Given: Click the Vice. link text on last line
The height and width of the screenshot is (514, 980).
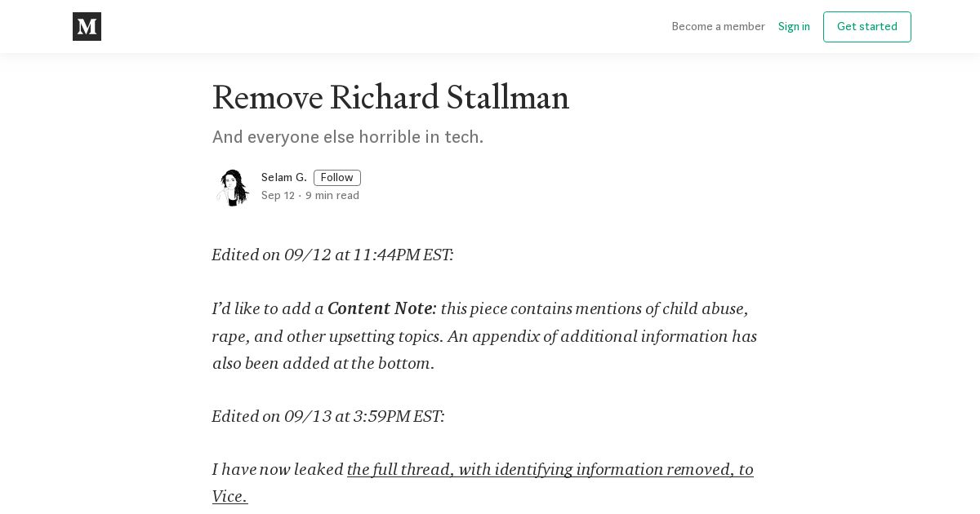Looking at the screenshot, I should point(229,496).
